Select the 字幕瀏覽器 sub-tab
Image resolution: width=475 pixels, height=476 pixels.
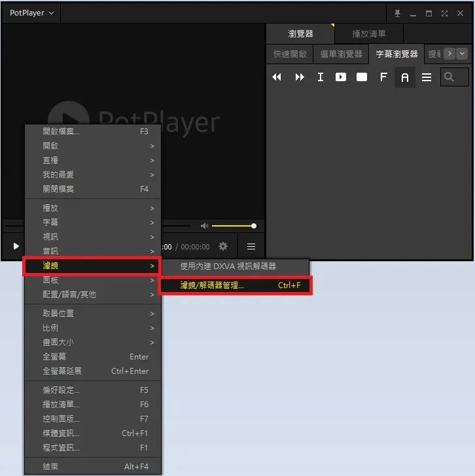pos(396,54)
